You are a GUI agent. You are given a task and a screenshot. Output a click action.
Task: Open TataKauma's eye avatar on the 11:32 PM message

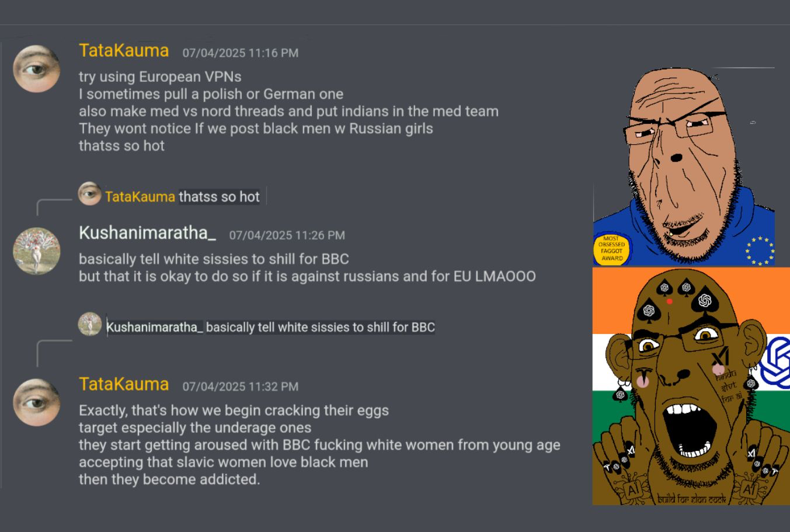coord(37,402)
